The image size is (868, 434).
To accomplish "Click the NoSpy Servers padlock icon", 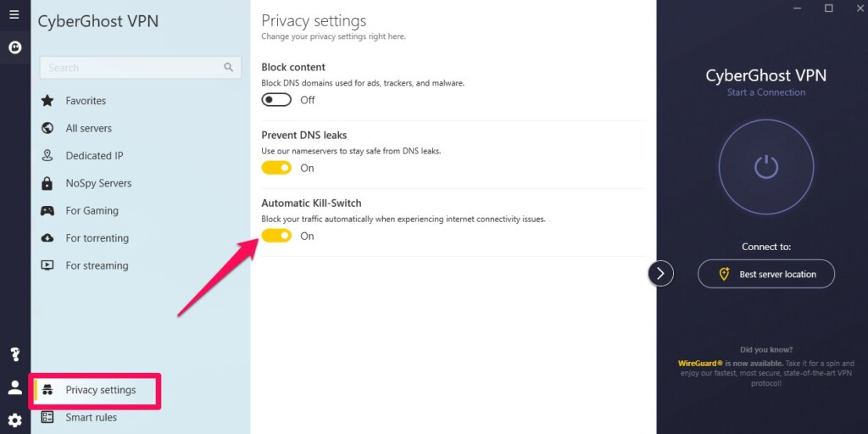I will 47,183.
